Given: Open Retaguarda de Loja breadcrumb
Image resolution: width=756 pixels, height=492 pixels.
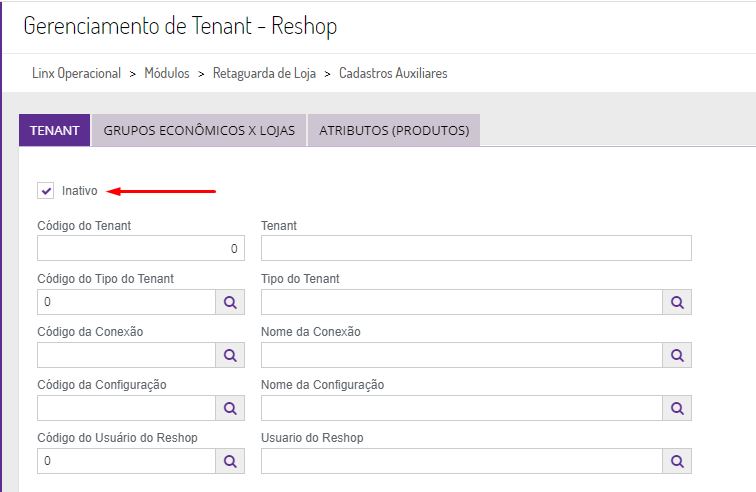Looking at the screenshot, I should (264, 74).
